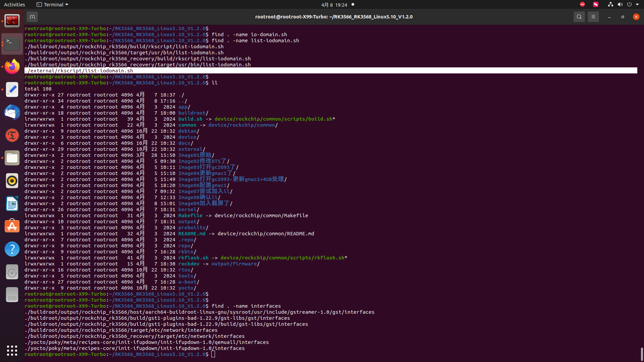Expand the system status menu arrow
644x362 pixels.
click(637, 5)
